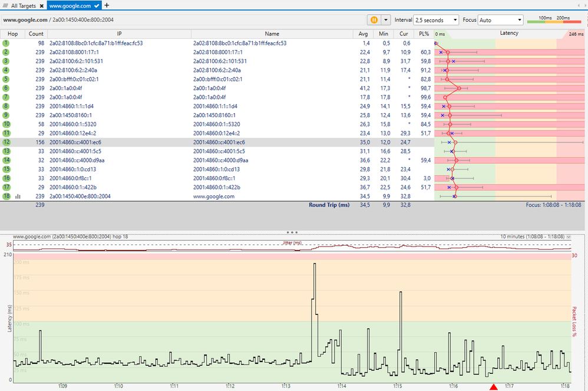This screenshot has height=391, width=588.
Task: Click the green hop 12 number badge
Action: pyautogui.click(x=6, y=142)
